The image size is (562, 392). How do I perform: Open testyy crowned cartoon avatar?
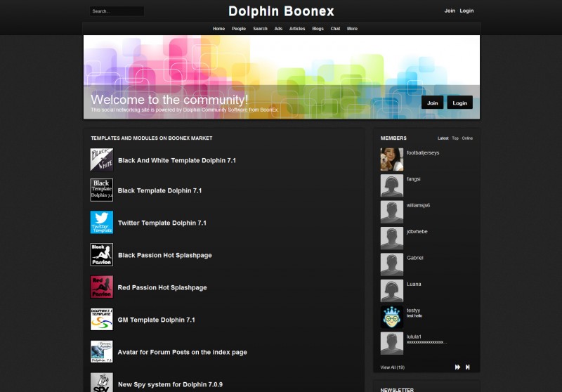392,317
